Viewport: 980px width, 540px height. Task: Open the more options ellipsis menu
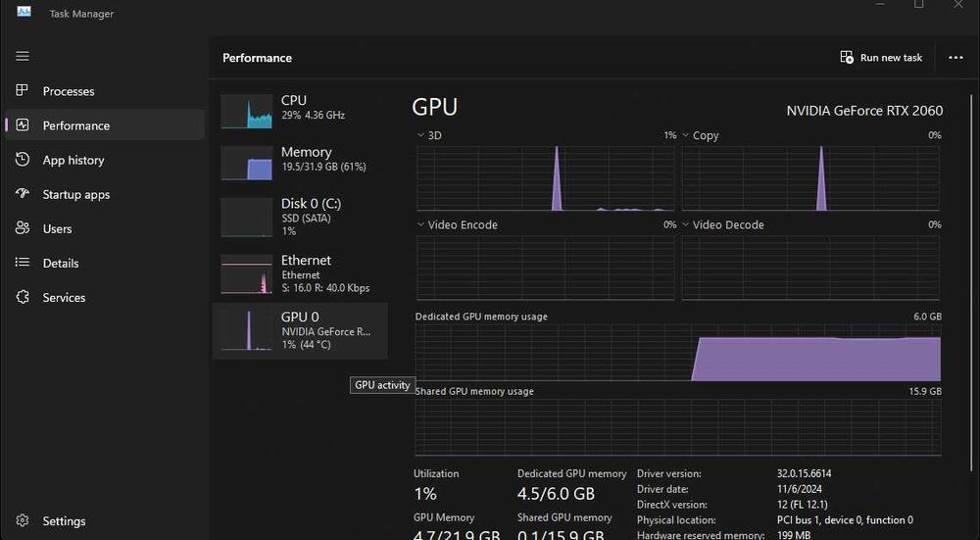tap(955, 58)
